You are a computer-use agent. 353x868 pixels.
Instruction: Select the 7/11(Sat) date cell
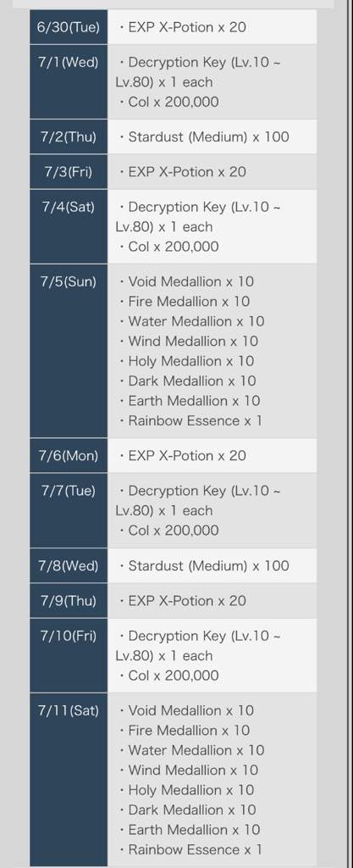[x=69, y=780]
